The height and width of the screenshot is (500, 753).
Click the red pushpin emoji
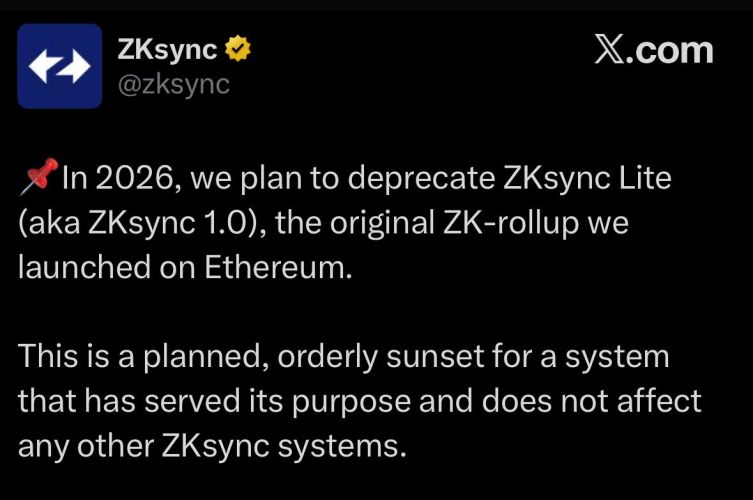[x=39, y=180]
